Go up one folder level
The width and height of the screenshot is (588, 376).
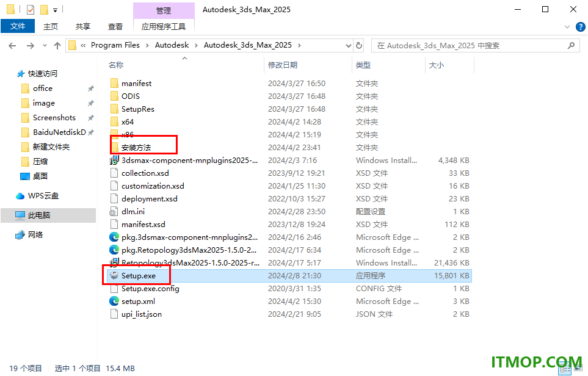point(57,46)
